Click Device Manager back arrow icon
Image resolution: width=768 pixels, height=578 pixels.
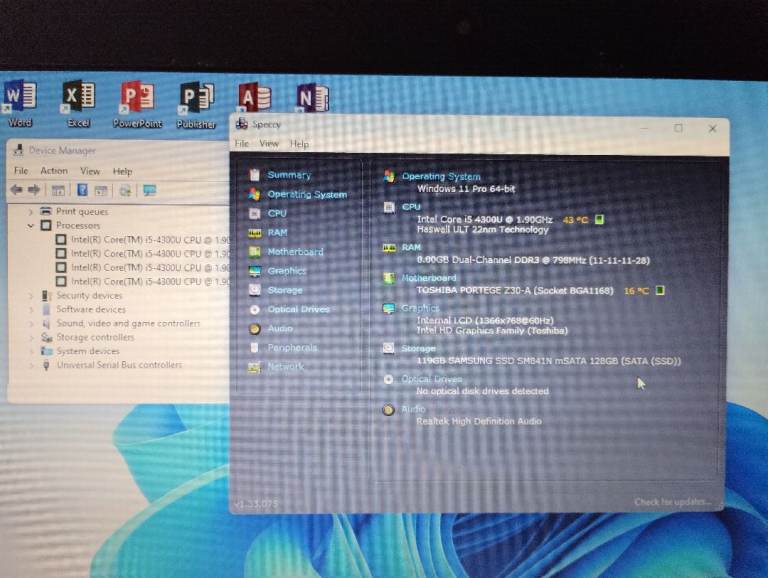(16, 190)
